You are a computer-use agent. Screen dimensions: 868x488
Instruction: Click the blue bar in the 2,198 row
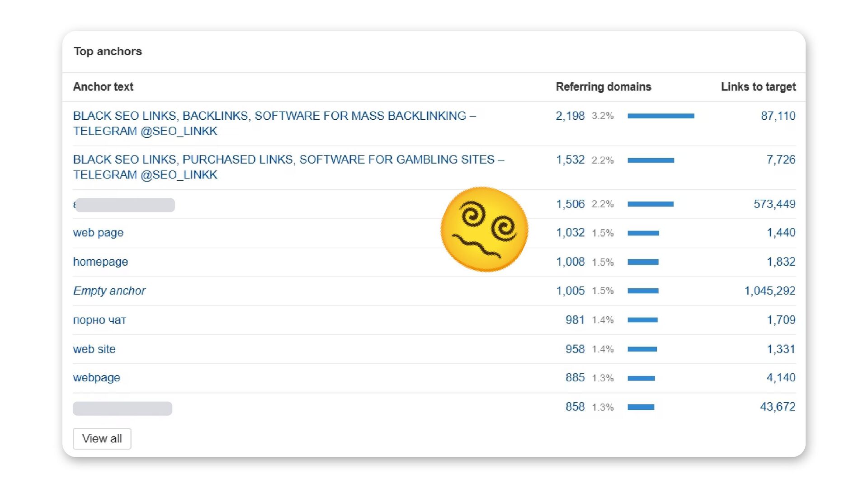[x=661, y=116]
